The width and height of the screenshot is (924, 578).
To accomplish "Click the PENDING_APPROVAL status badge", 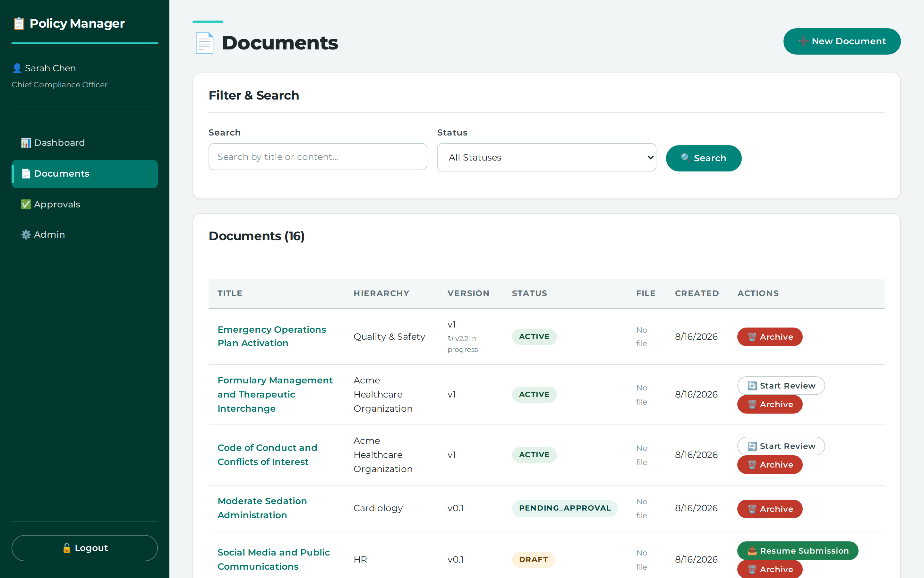I will coord(565,508).
